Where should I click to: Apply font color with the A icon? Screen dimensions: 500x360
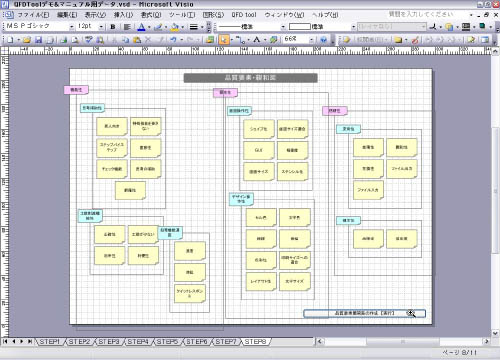tap(141, 27)
